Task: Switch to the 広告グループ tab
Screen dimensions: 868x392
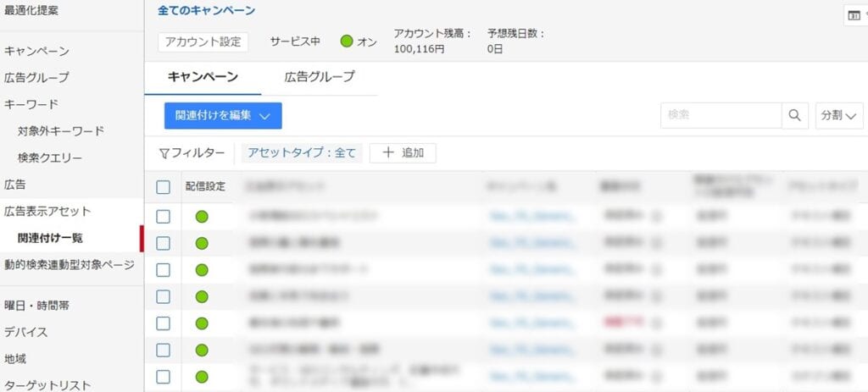Action: [320, 77]
